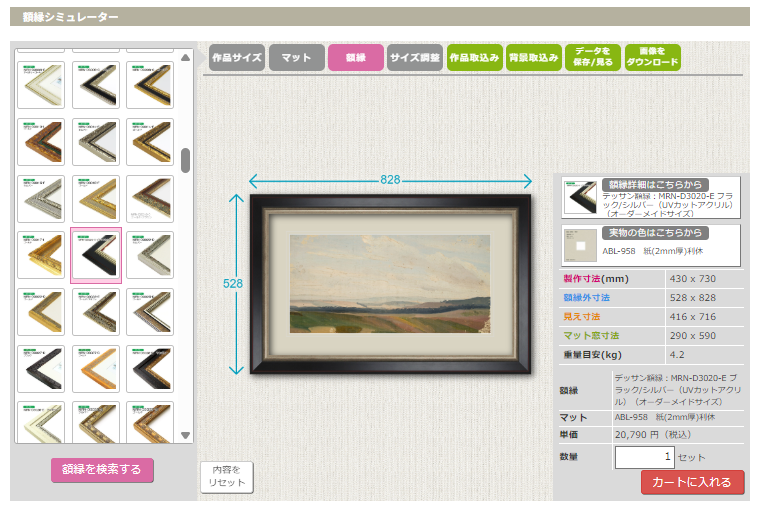Open the データを保存/見る button
This screenshot has width=759, height=506.
point(593,58)
